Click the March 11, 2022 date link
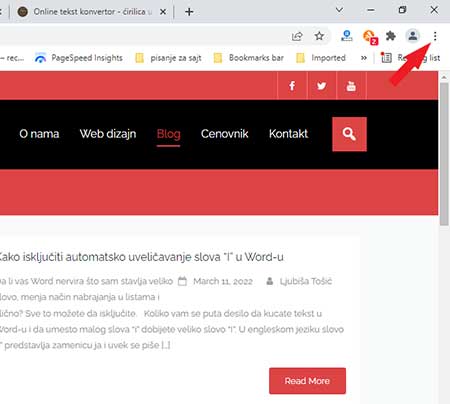This screenshot has width=450, height=404. pyautogui.click(x=223, y=281)
